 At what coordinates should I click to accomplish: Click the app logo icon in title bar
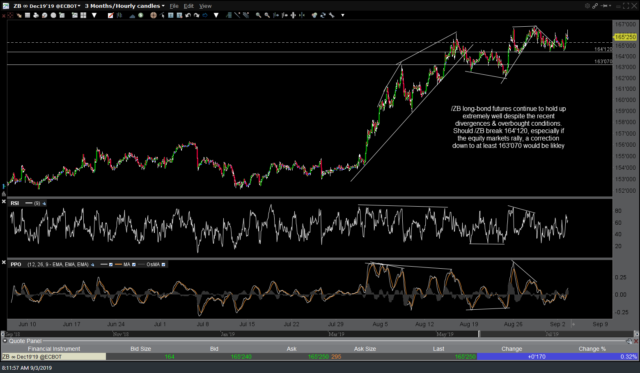pyautogui.click(x=6, y=6)
